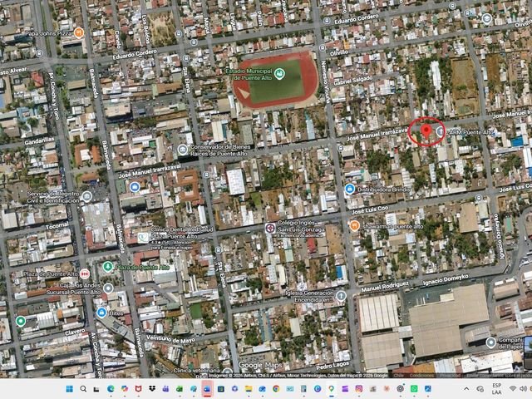Click the Tocornal street label

57,225
